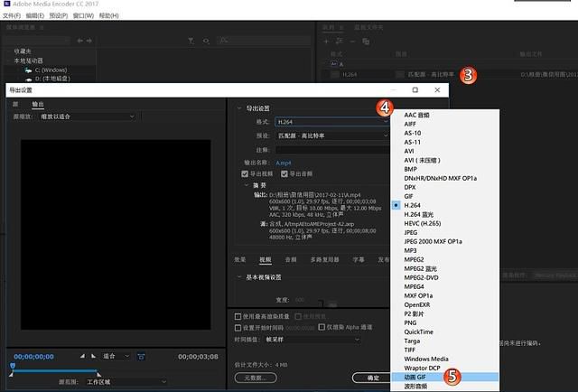
Task: Open the 编辑(E) menu
Action: [x=35, y=15]
